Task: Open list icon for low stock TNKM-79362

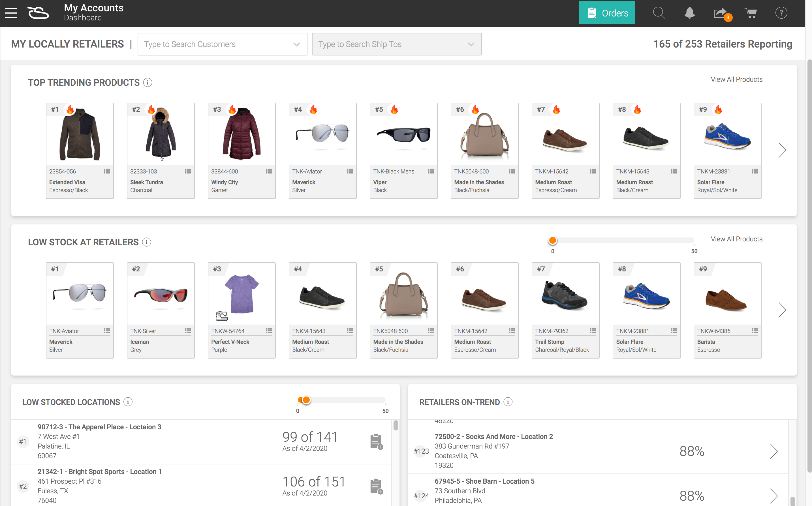Action: pos(593,331)
